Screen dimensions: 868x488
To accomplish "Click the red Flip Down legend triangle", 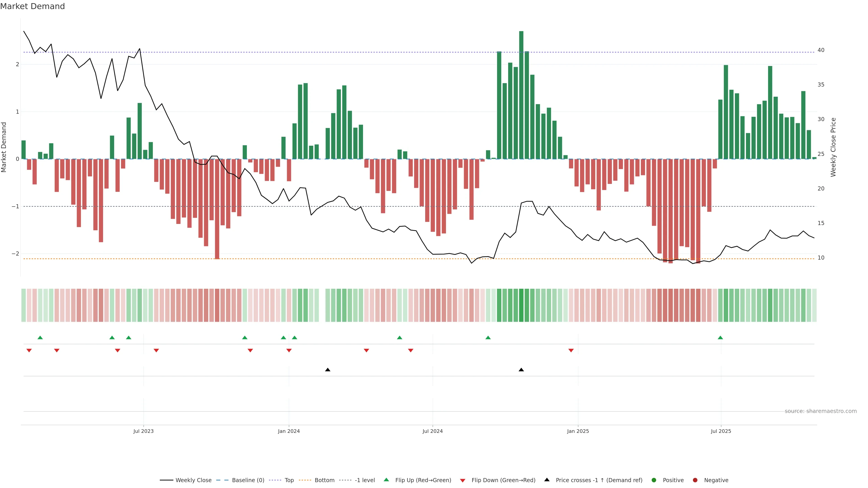I will coord(463,480).
